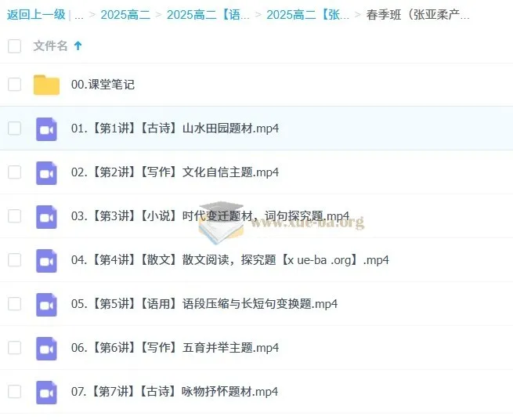
Task: Select checkbox for 03.【第3讲】【小说】 row
Action: pos(14,216)
